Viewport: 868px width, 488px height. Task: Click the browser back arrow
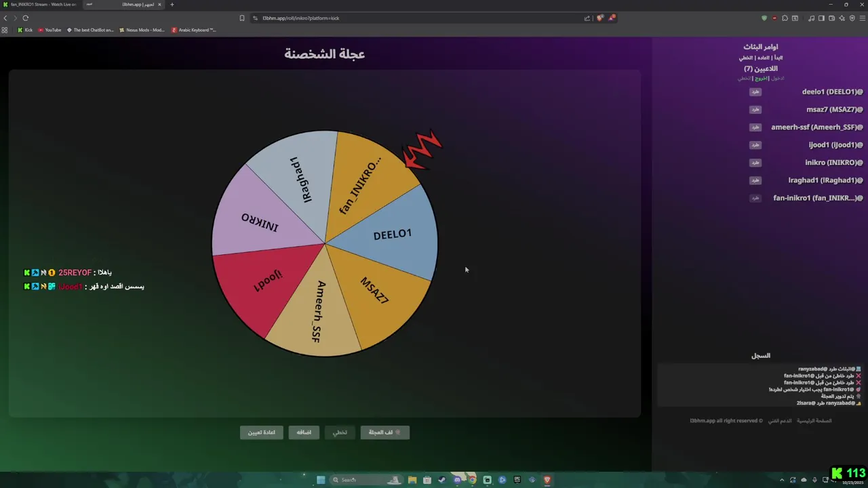point(5,18)
